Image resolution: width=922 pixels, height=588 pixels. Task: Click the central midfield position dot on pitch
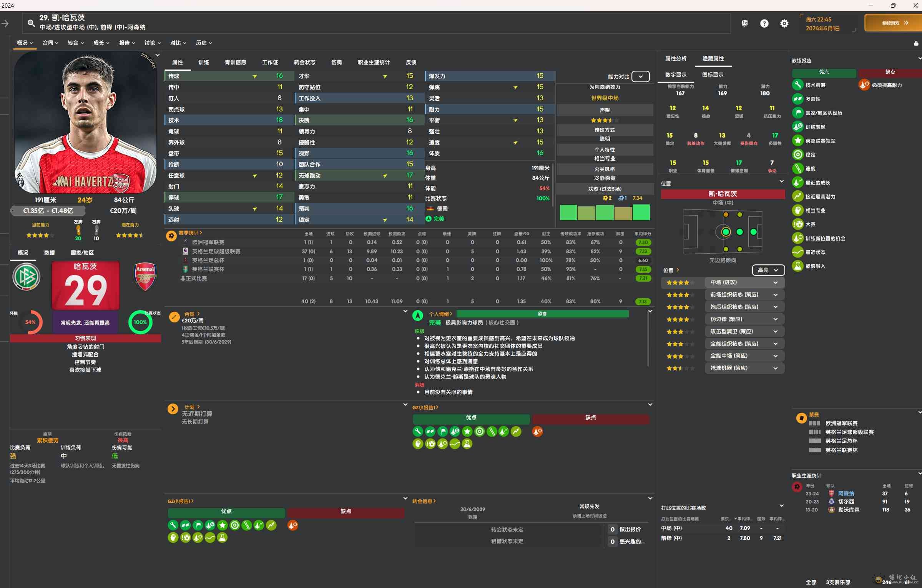point(726,232)
